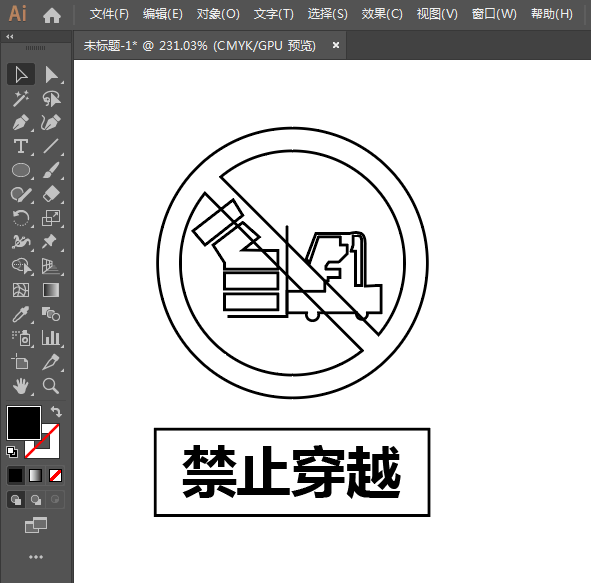This screenshot has width=591, height=583.
Task: Select the Pen tool
Action: click(x=21, y=122)
